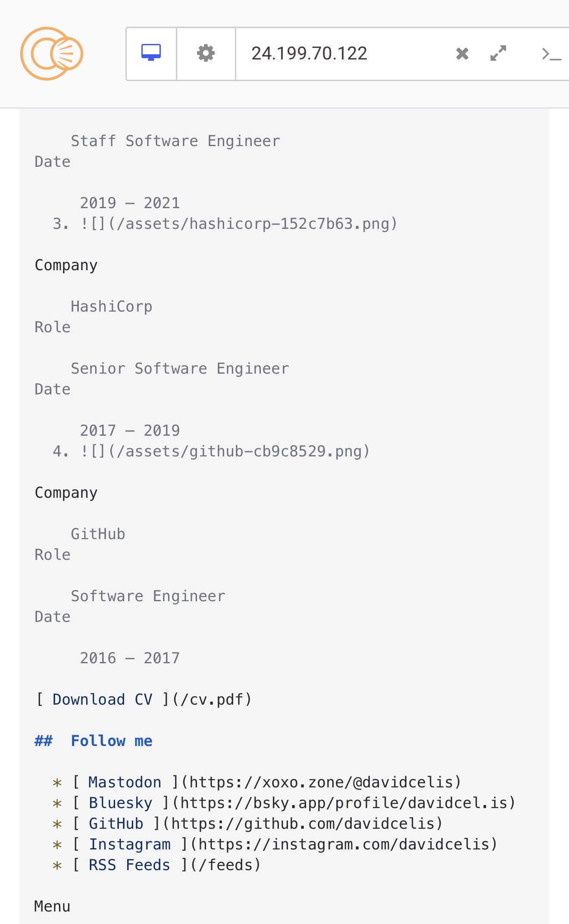Viewport: 569px width, 924px height.
Task: Select the desktop monitor view icon
Action: pyautogui.click(x=151, y=53)
